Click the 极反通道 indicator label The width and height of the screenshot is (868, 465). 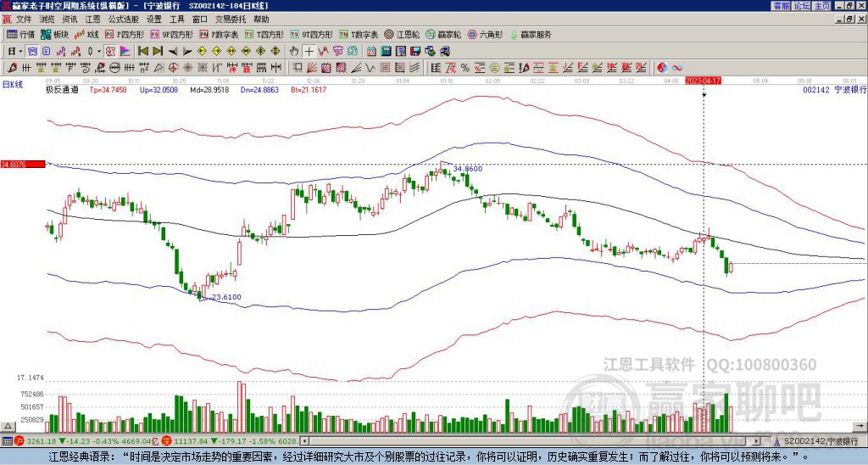tap(61, 89)
